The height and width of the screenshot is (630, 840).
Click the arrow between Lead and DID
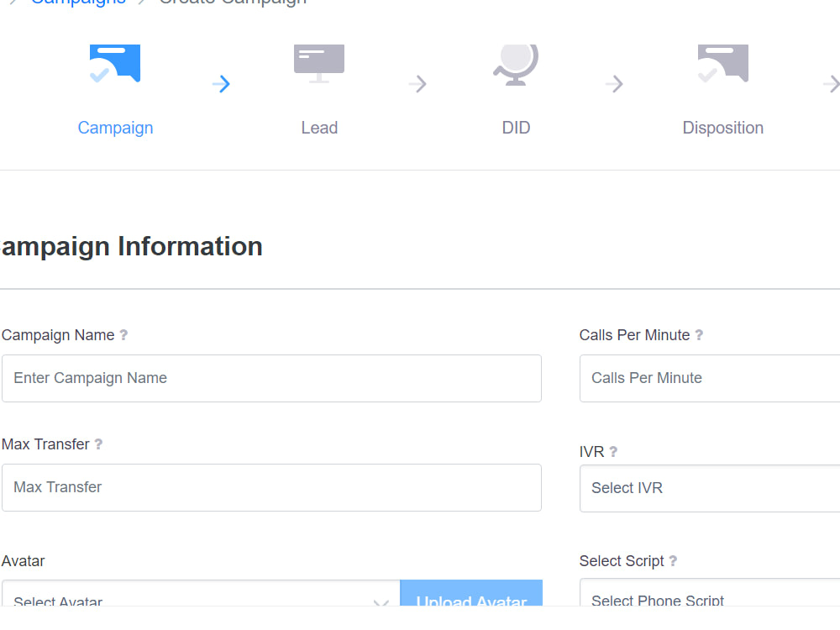(x=417, y=84)
